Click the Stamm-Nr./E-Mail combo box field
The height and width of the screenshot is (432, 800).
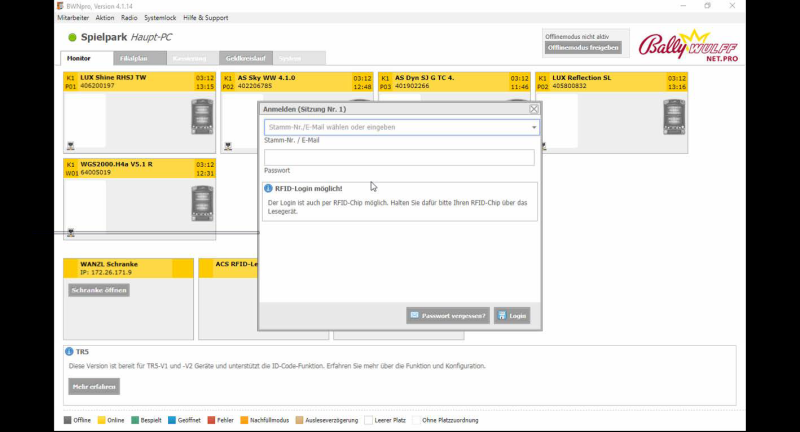(402, 128)
